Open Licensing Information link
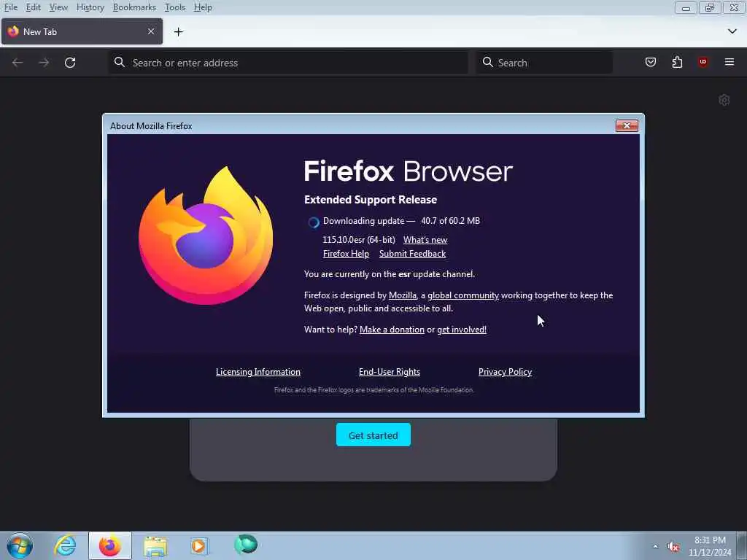747x560 pixels. coord(258,372)
